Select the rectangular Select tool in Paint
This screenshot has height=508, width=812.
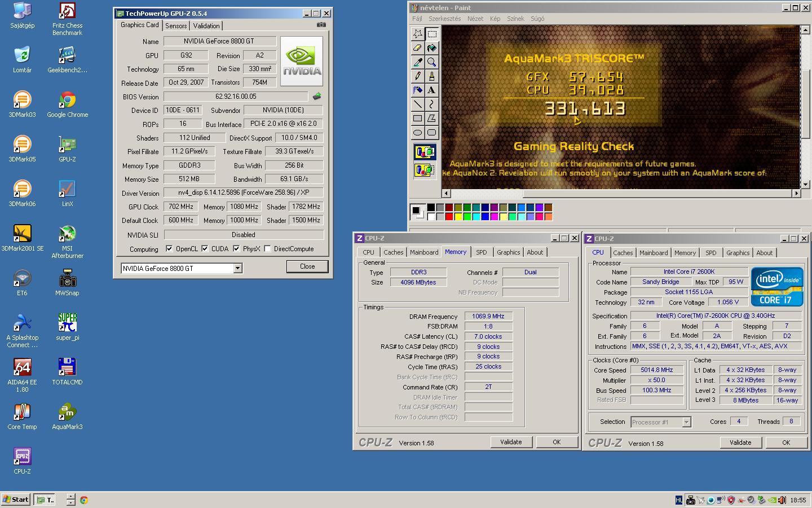[x=431, y=34]
